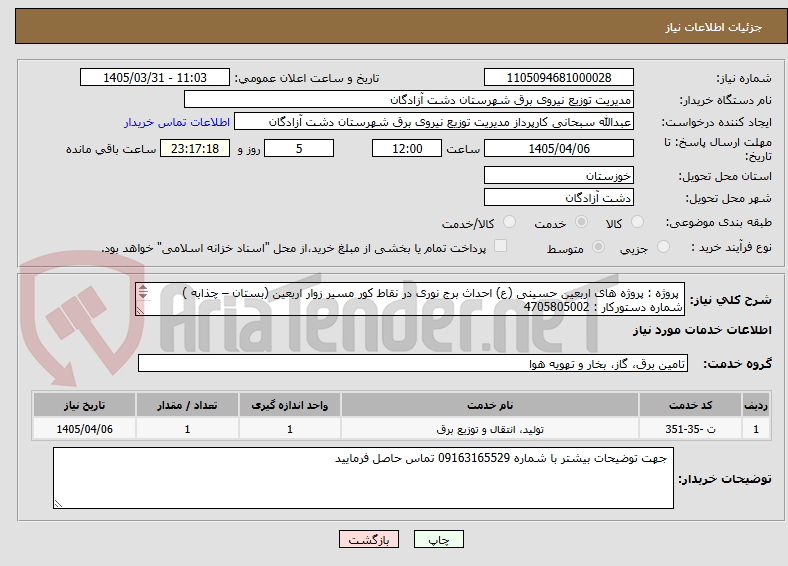Click the remaining days field showing 5
The height and width of the screenshot is (566, 788).
click(299, 148)
